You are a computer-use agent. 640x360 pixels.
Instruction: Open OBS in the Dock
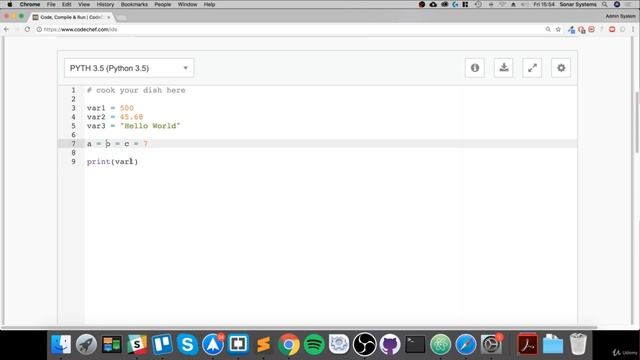(364, 344)
